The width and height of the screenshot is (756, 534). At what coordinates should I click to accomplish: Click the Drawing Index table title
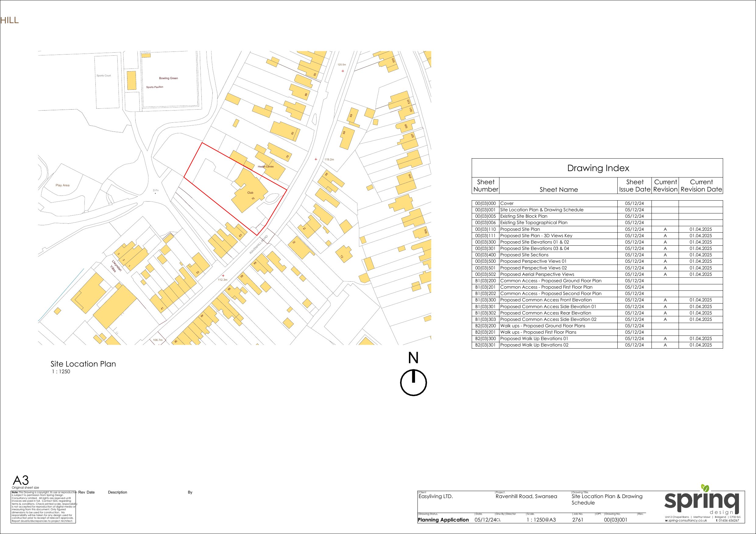click(598, 168)
